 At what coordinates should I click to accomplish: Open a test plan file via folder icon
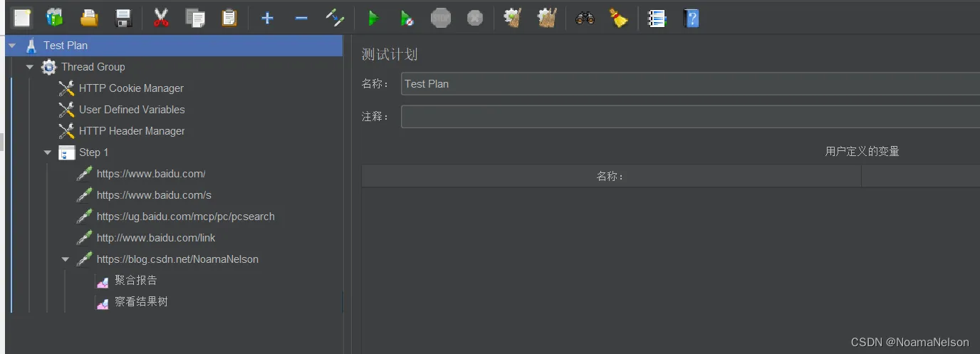[89, 18]
